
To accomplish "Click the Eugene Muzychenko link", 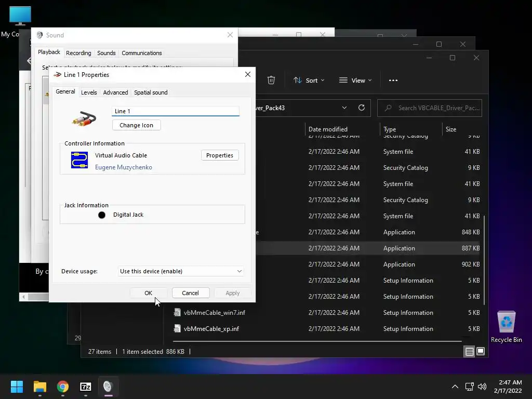I will click(x=124, y=167).
